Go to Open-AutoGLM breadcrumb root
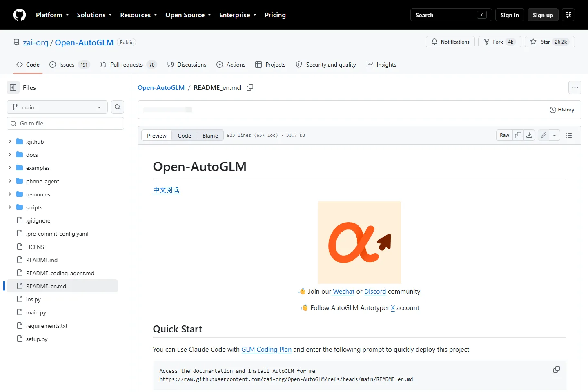The height and width of the screenshot is (392, 588). (x=161, y=87)
